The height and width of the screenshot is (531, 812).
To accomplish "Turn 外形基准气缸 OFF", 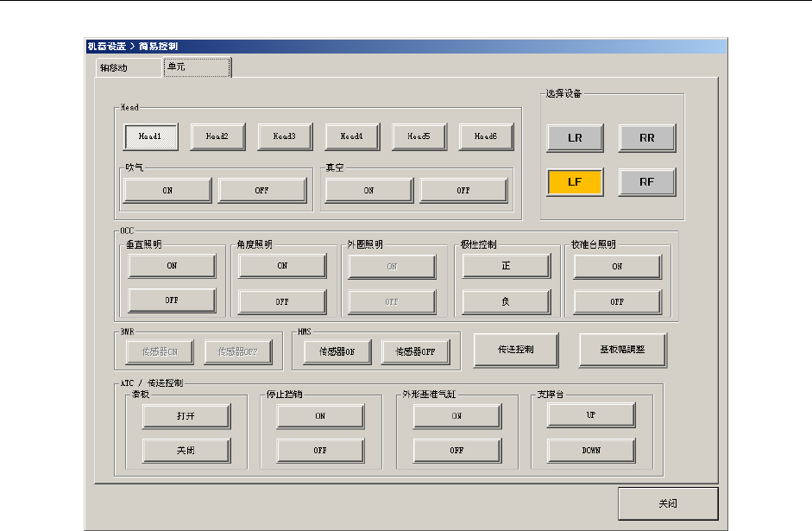I will tap(457, 451).
